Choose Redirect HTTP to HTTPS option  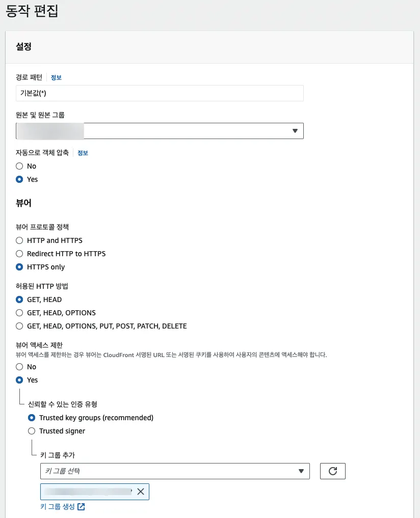tap(19, 254)
